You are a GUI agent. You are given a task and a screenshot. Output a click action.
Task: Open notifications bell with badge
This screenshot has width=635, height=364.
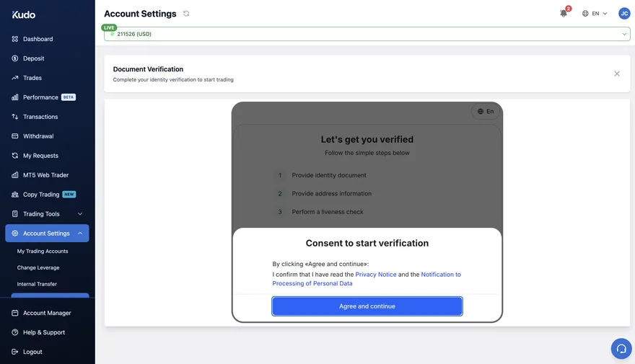[564, 13]
